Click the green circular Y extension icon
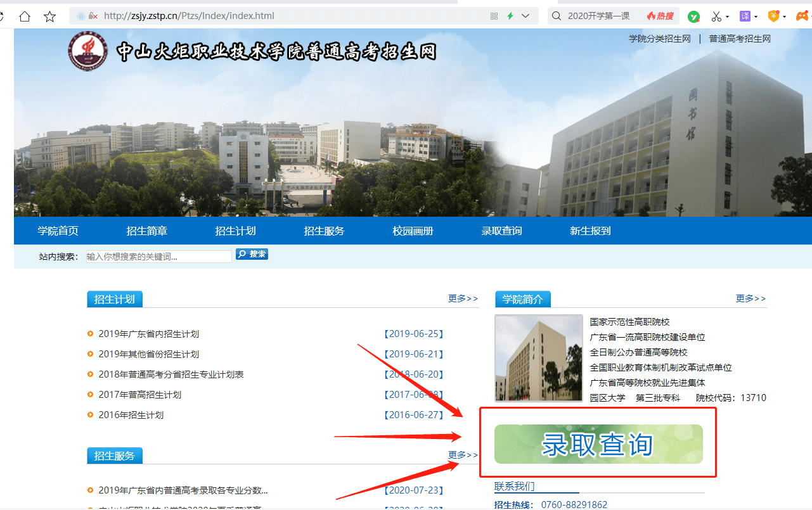The height and width of the screenshot is (510, 812). (694, 16)
